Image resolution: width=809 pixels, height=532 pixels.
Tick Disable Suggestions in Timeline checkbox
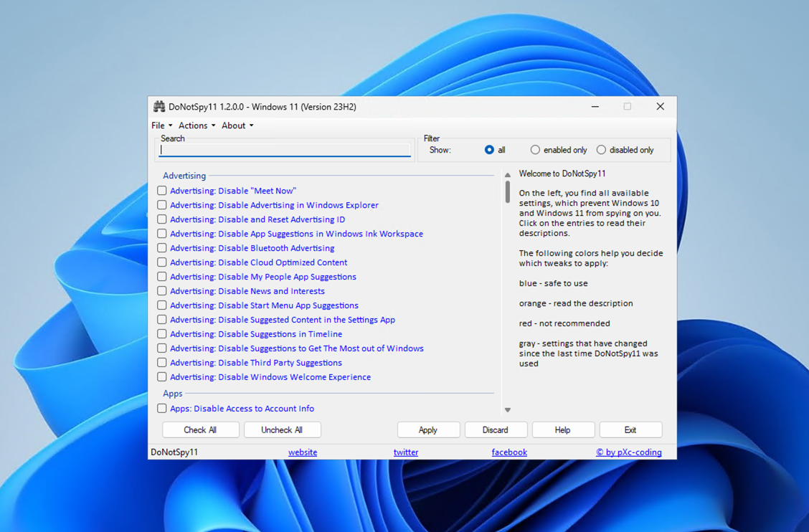tap(162, 334)
